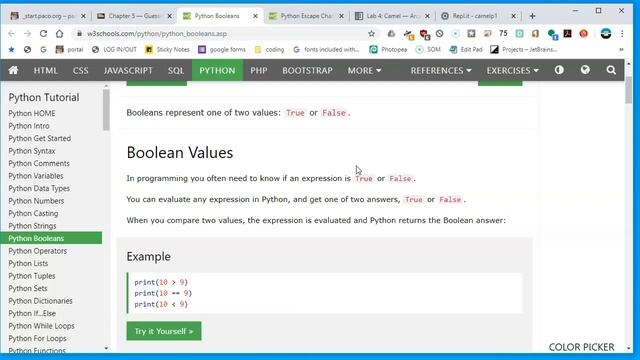Open Python Variables in sidebar

36,176
